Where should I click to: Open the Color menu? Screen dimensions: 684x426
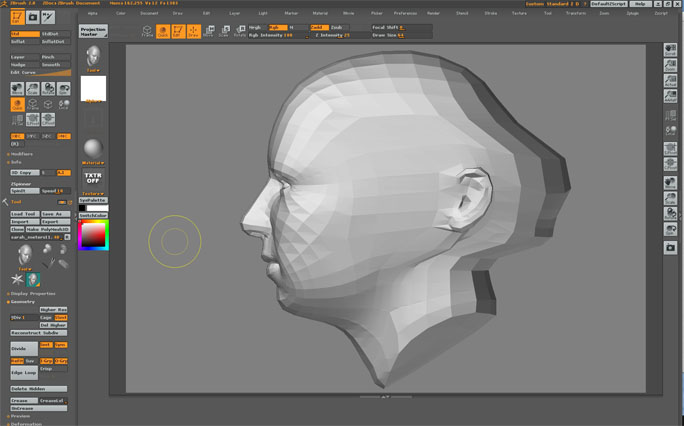pyautogui.click(x=121, y=14)
